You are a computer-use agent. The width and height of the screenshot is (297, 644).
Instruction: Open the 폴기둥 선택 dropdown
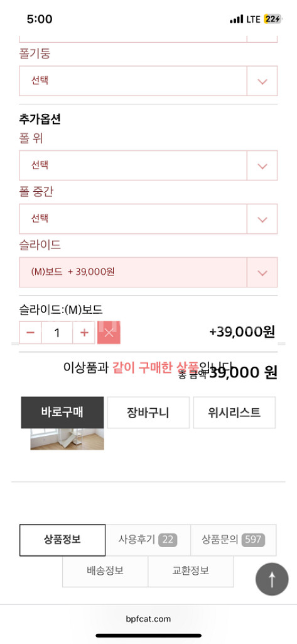(148, 81)
